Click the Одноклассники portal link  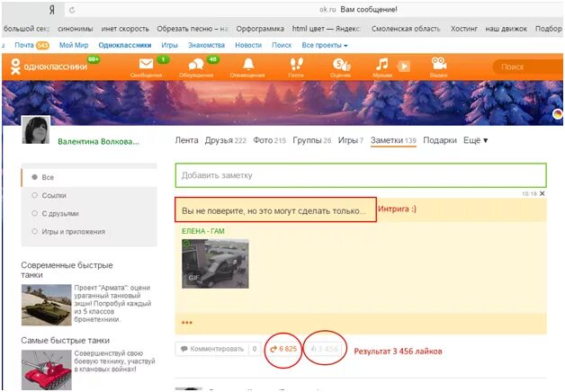125,45
